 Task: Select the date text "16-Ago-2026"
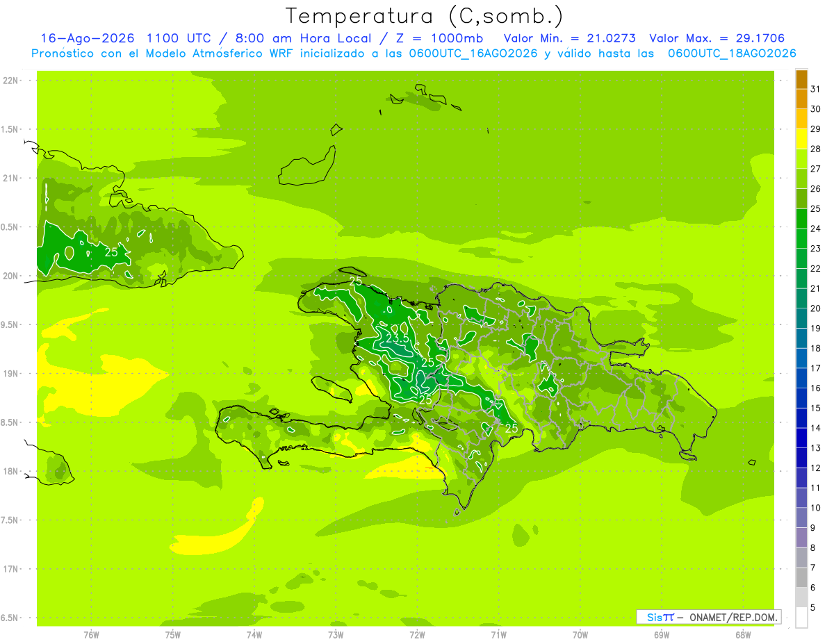pos(88,38)
